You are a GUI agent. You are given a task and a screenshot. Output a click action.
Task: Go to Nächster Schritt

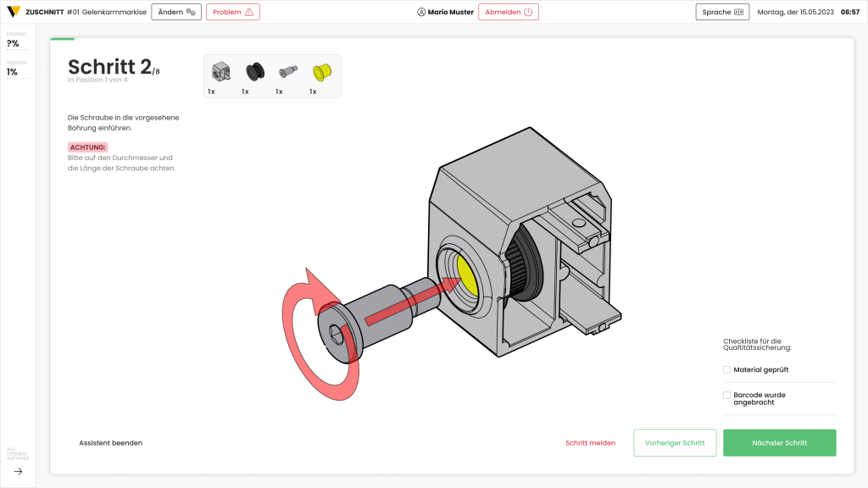779,442
